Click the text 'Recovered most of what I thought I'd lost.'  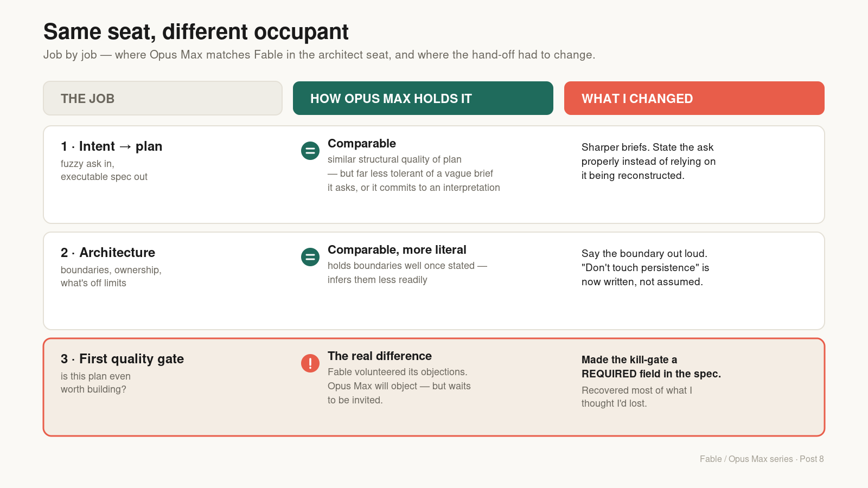tap(637, 397)
